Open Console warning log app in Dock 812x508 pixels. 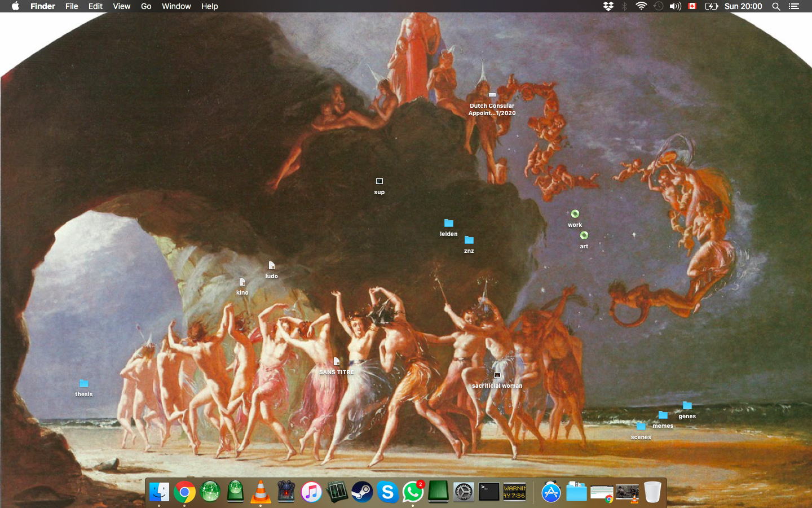tap(514, 492)
